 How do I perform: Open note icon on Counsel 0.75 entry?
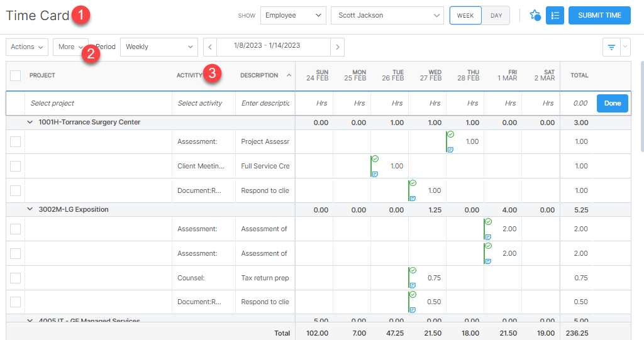click(x=413, y=285)
